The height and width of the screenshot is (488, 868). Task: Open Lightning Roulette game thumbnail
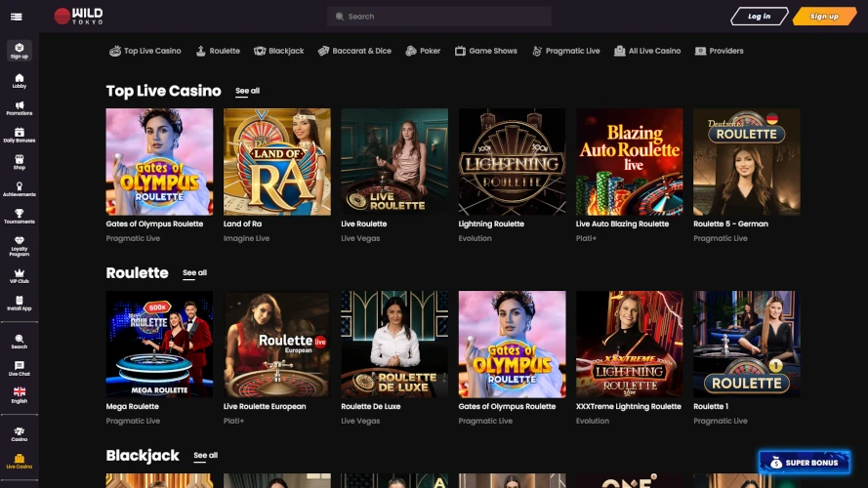[512, 162]
